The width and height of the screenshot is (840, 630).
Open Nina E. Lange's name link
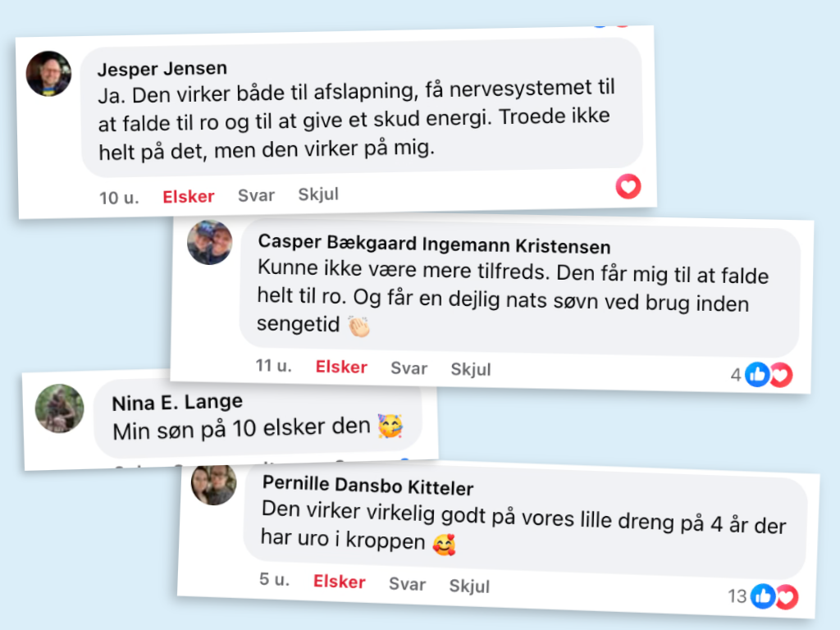click(x=177, y=403)
